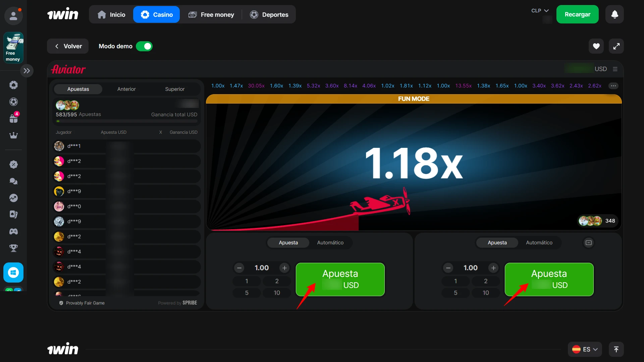Viewport: 644px width, 362px height.
Task: Open the CLP currency dropdown
Action: (540, 11)
